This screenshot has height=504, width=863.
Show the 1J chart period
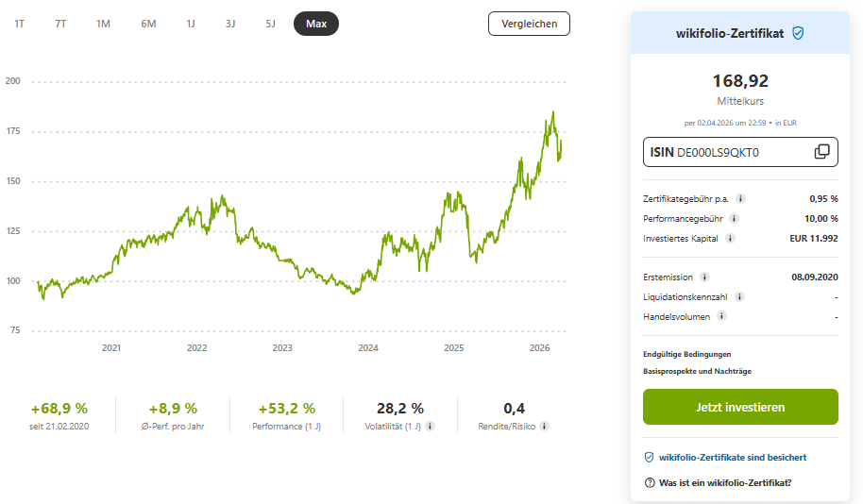tap(191, 24)
